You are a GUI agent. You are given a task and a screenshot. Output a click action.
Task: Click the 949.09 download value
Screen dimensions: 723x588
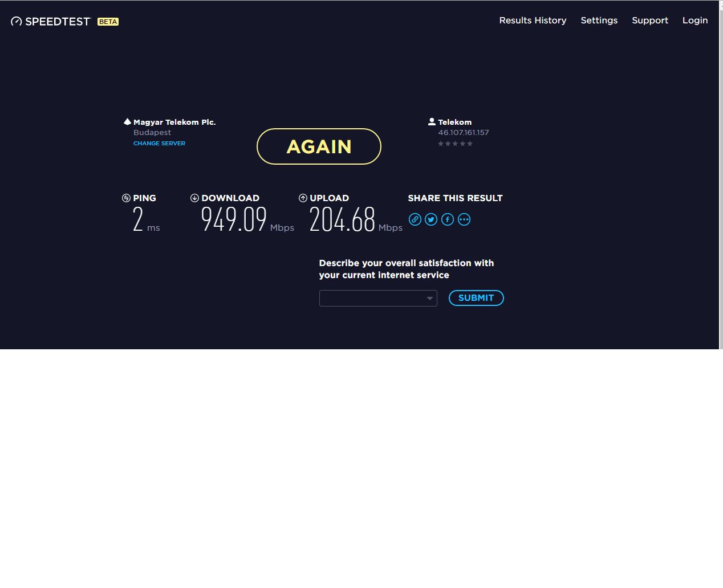pyautogui.click(x=234, y=219)
